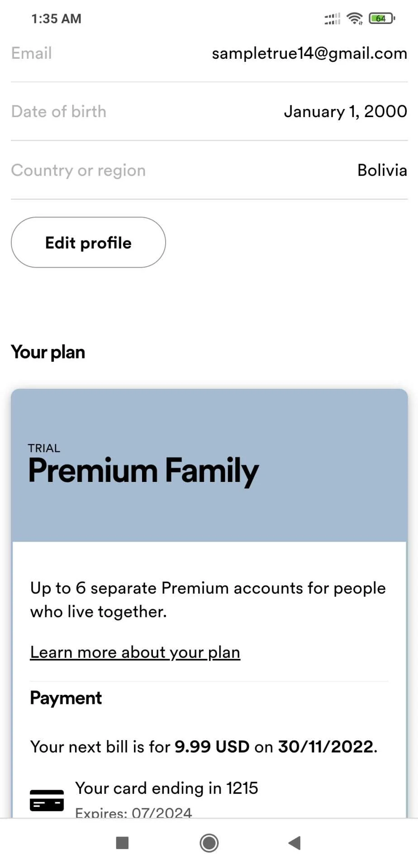
Task: Tap the Your plan heading
Action: pos(48,352)
